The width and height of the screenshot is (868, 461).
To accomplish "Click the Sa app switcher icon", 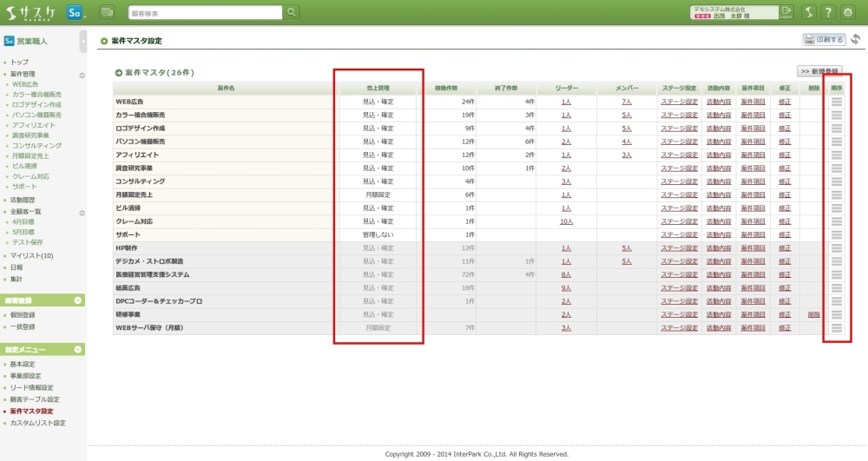I will [x=76, y=12].
